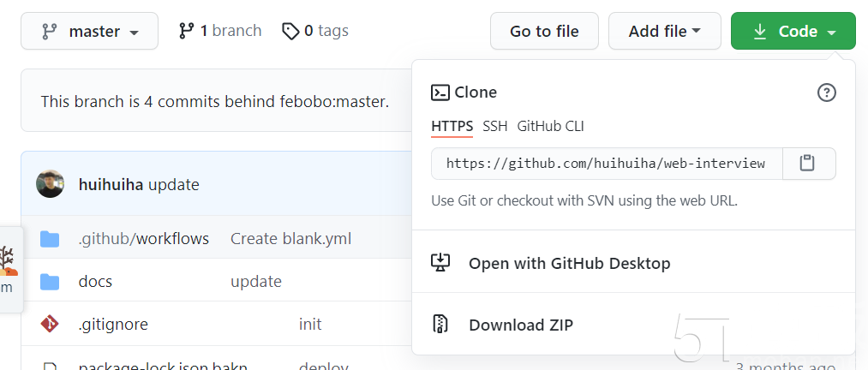Switch to the SSH tab

[495, 127]
